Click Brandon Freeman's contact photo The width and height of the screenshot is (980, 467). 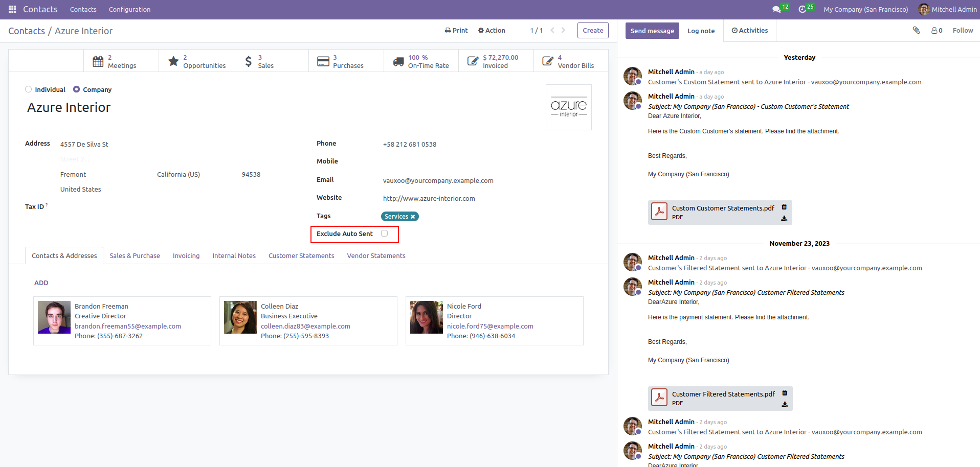(x=54, y=317)
